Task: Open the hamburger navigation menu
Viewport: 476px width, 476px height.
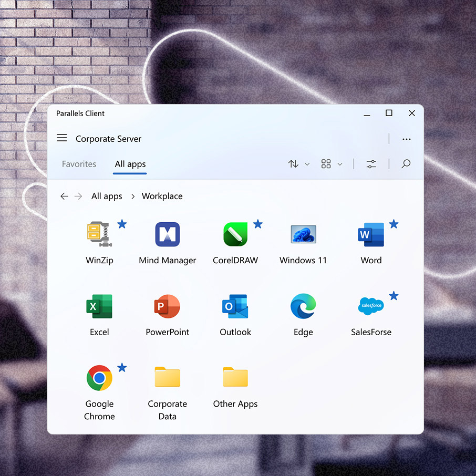Action: (62, 138)
